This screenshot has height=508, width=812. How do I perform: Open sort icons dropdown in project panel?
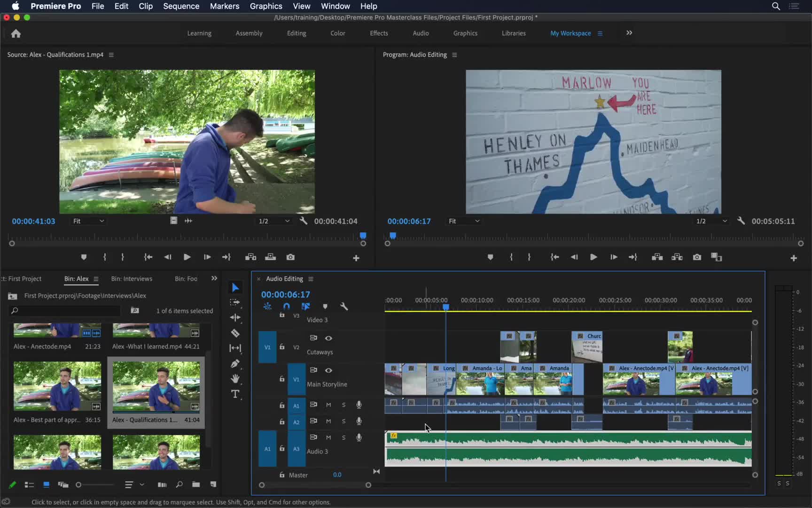tap(134, 484)
